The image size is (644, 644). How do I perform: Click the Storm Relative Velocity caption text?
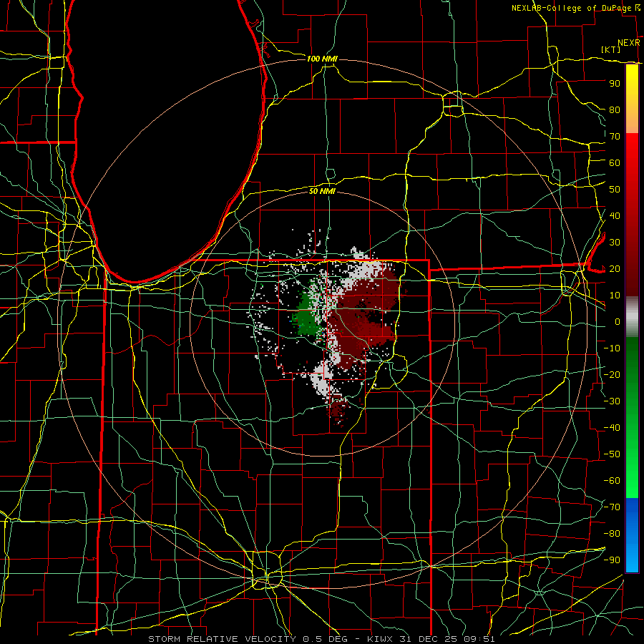[x=321, y=639]
